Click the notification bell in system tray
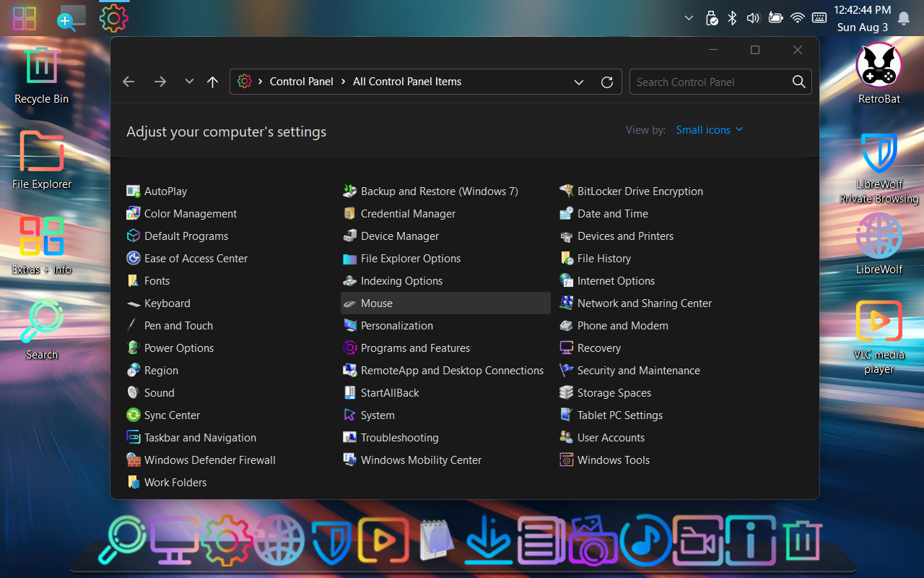This screenshot has width=924, height=578. tap(903, 19)
